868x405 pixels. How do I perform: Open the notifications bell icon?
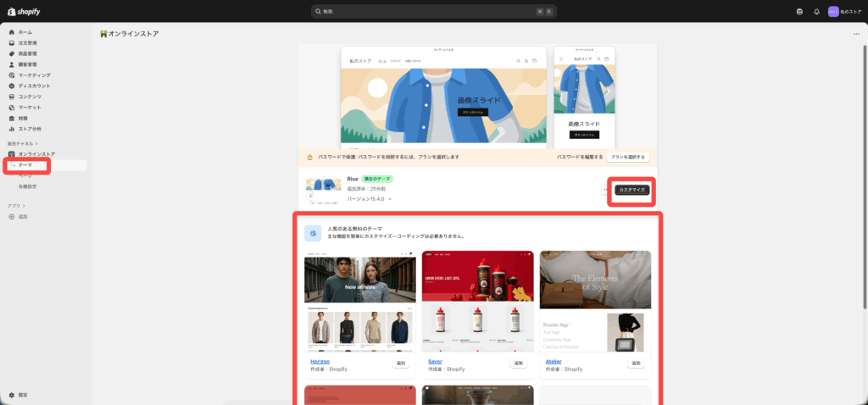(x=816, y=12)
